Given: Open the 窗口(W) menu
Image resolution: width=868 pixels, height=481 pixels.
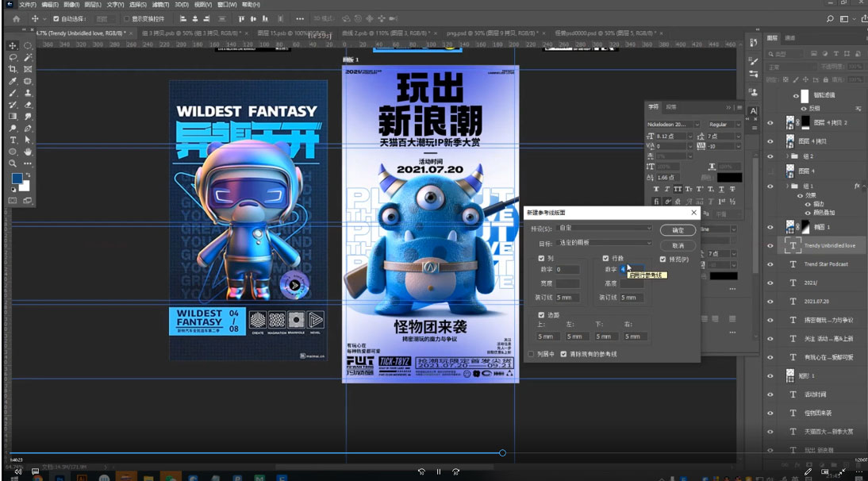Looking at the screenshot, I should point(227,5).
